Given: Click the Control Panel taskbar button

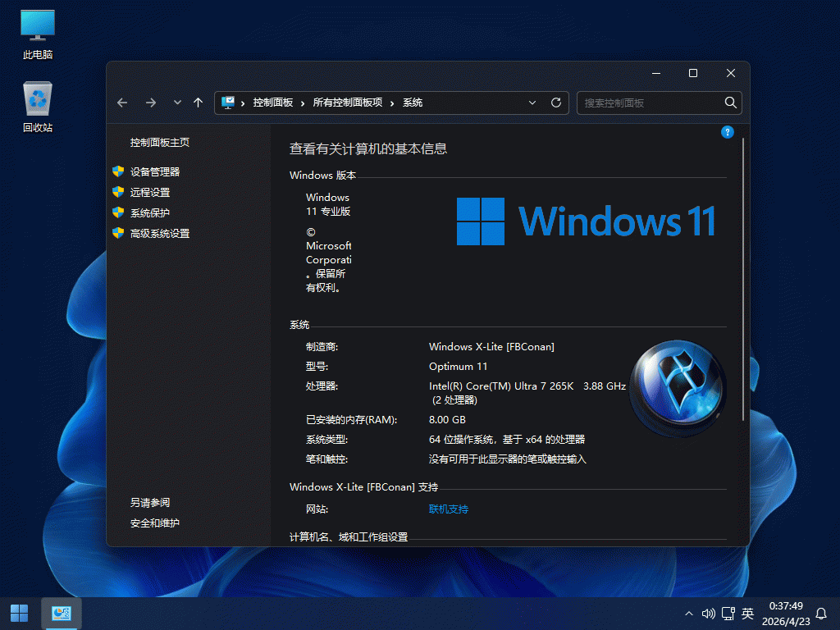Looking at the screenshot, I should coord(62,614).
